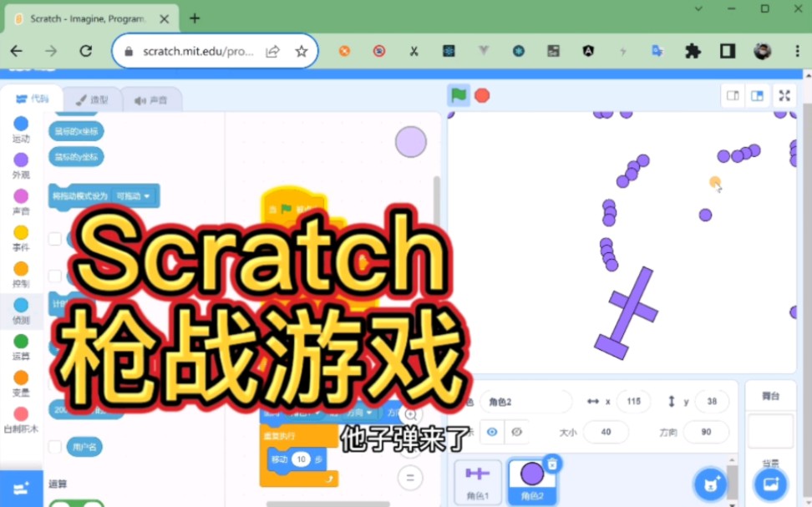Enter full screen stage mode
This screenshot has height=507, width=812.
(784, 95)
